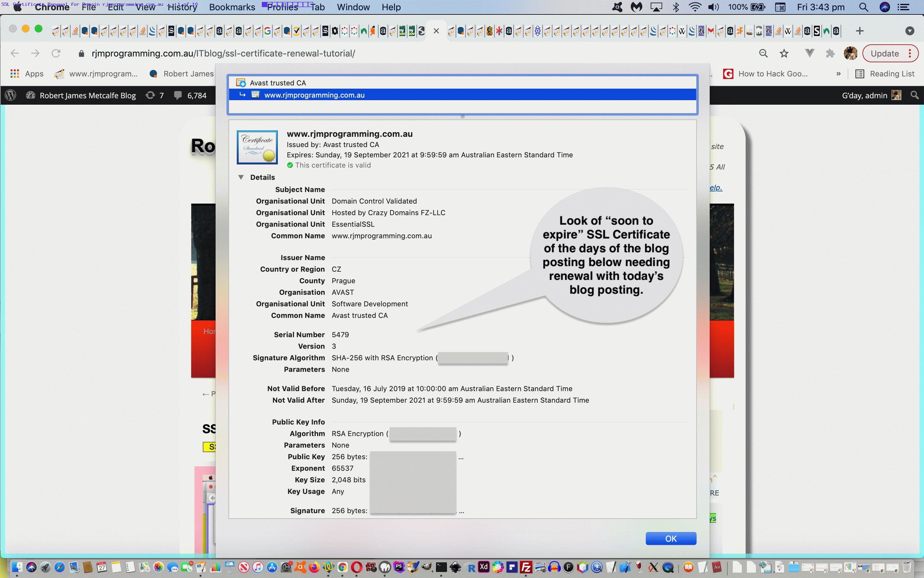The width and height of the screenshot is (924, 578).
Task: Open Google Chrome from the Dock
Action: tap(343, 567)
